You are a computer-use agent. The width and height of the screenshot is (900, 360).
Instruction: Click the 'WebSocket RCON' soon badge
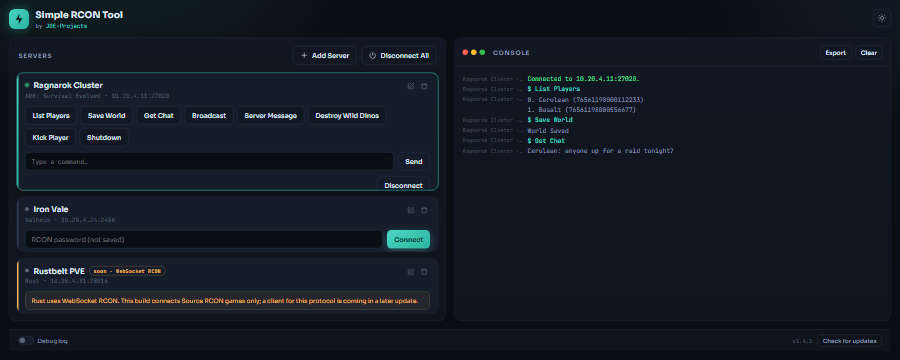click(127, 270)
